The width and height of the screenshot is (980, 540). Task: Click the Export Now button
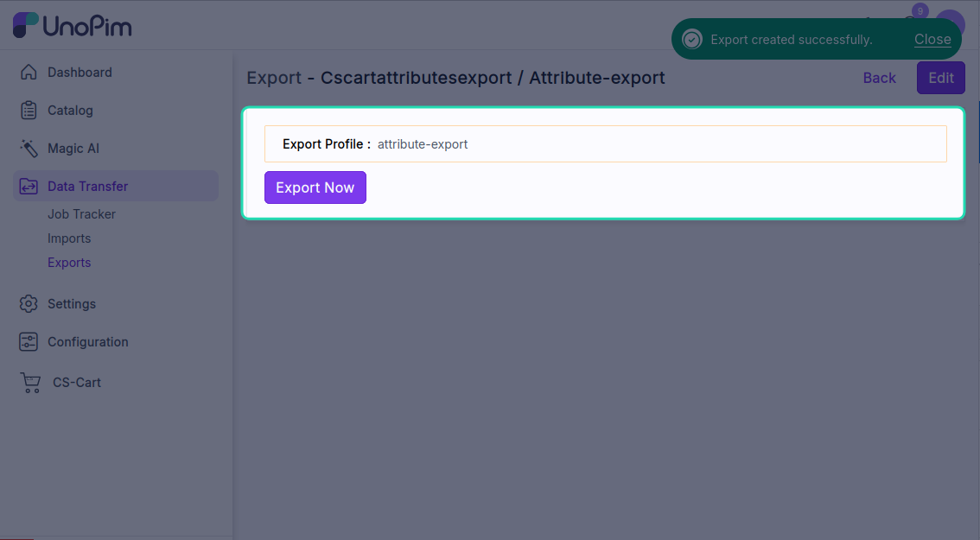315,187
